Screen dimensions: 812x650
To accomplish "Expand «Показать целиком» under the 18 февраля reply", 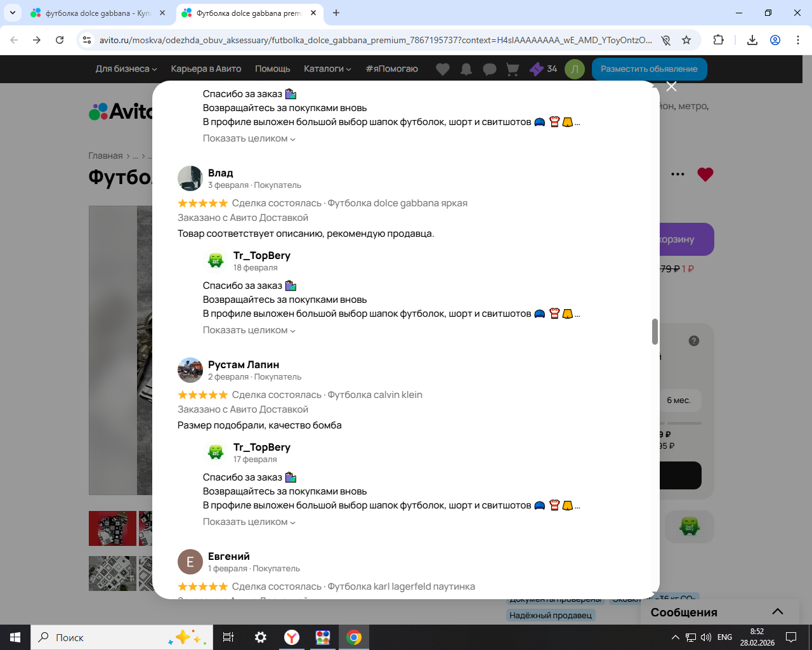I will click(249, 330).
